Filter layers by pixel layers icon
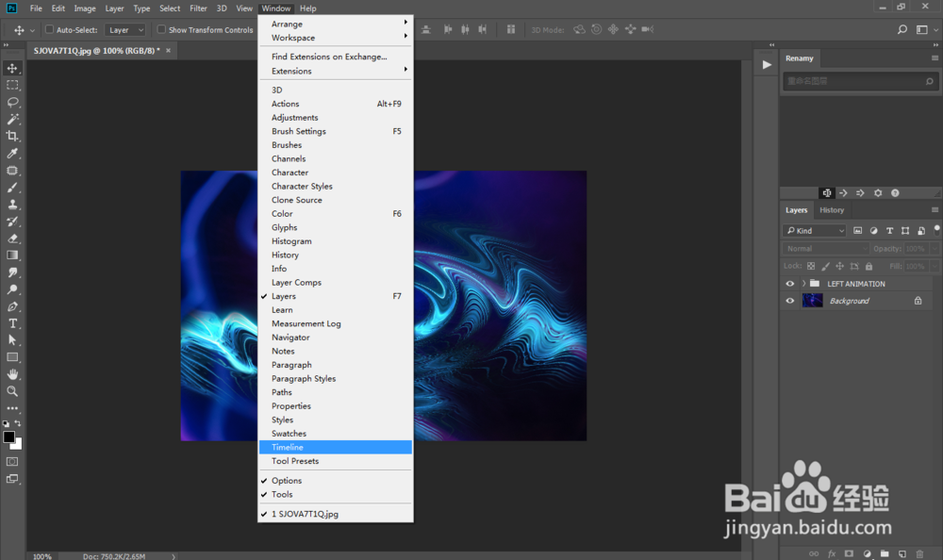 [x=857, y=230]
